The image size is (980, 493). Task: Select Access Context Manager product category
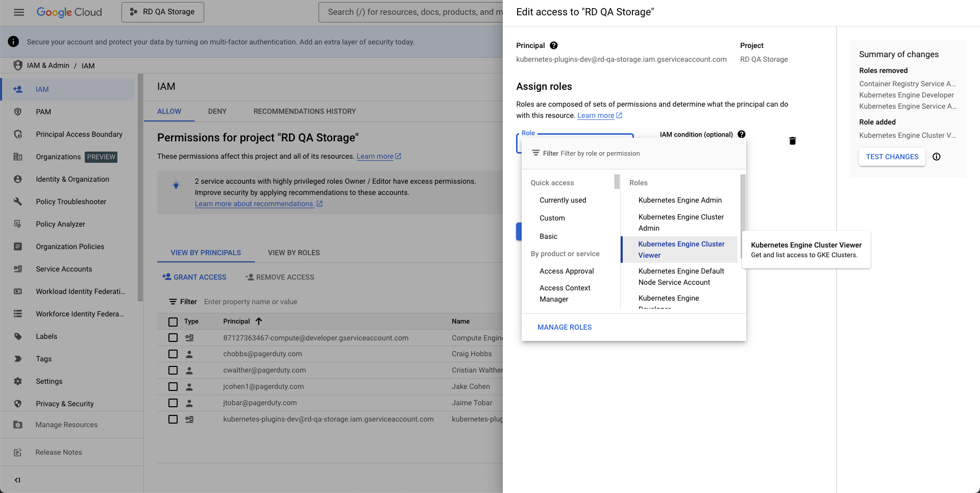(x=565, y=293)
